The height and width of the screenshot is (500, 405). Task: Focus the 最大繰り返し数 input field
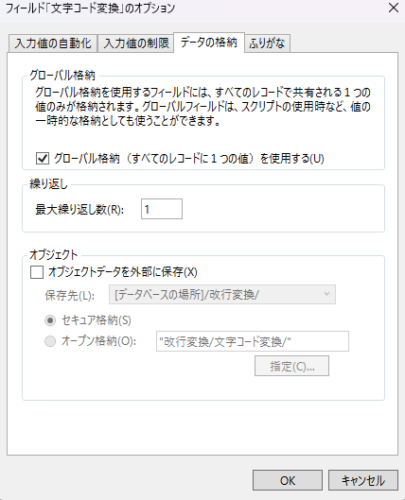click(x=162, y=209)
